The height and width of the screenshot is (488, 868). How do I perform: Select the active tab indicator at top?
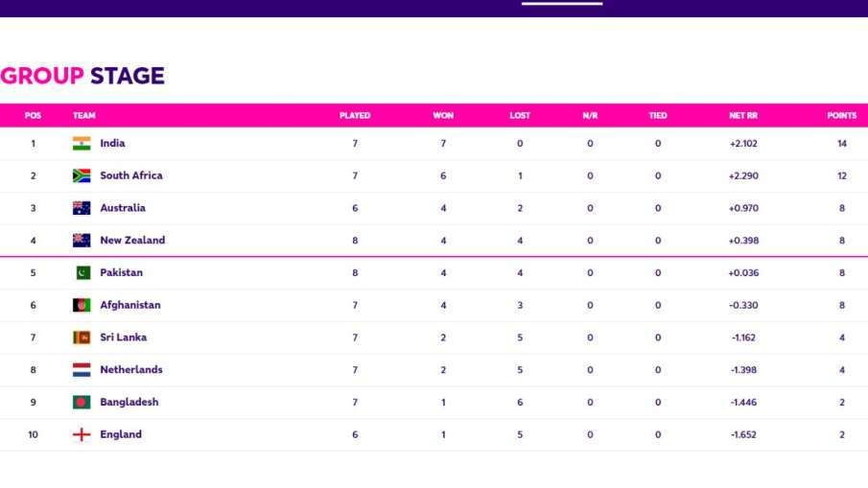(x=562, y=4)
